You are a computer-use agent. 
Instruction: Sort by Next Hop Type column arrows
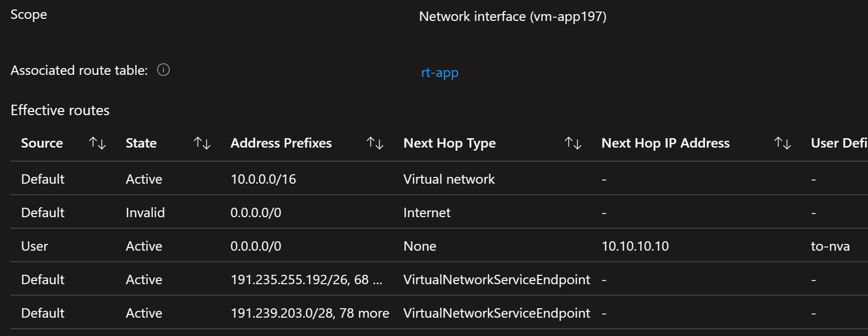[573, 143]
